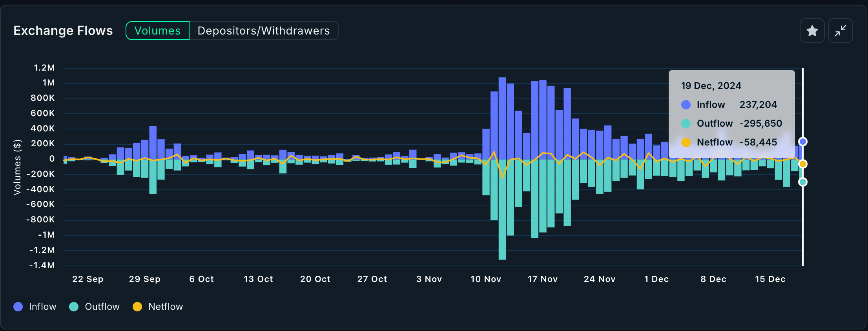Click the peak inflow bar near 29 Sep

click(x=153, y=142)
